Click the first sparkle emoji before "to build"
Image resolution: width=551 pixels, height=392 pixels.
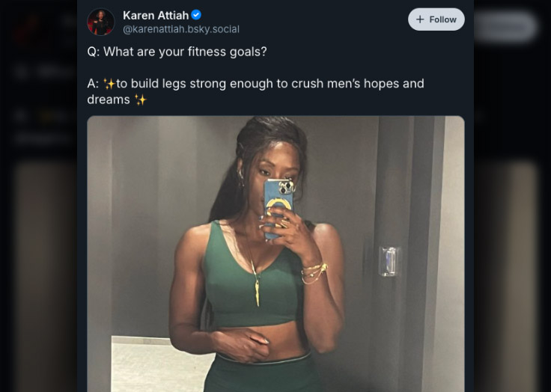click(x=109, y=84)
